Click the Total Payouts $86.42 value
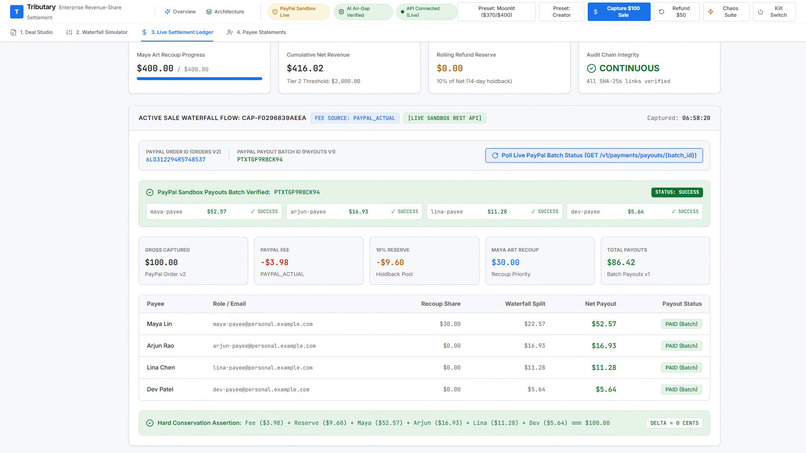 pos(621,262)
